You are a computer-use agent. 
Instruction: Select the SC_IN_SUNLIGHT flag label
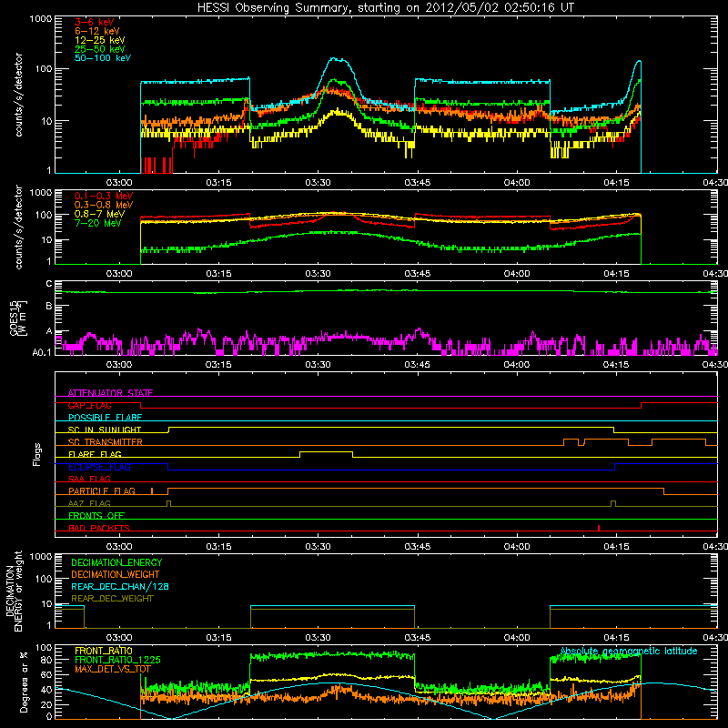(x=105, y=430)
